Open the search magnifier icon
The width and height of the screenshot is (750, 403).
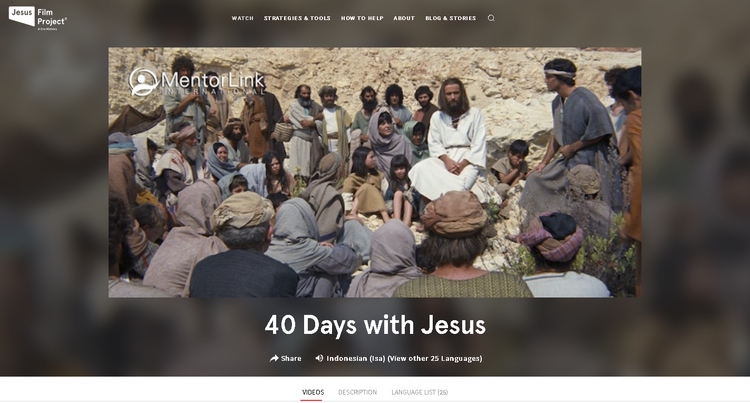491,18
